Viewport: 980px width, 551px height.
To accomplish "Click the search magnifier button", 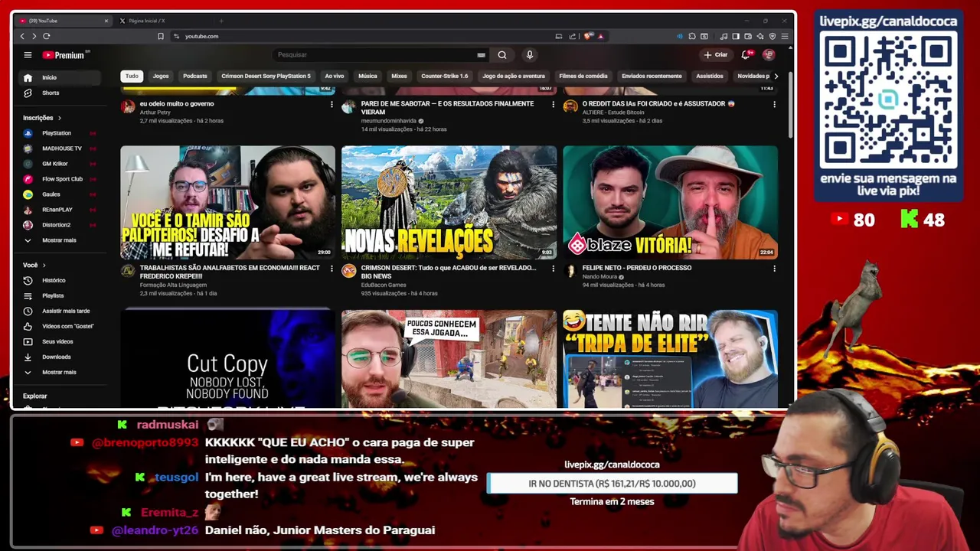I will point(502,55).
